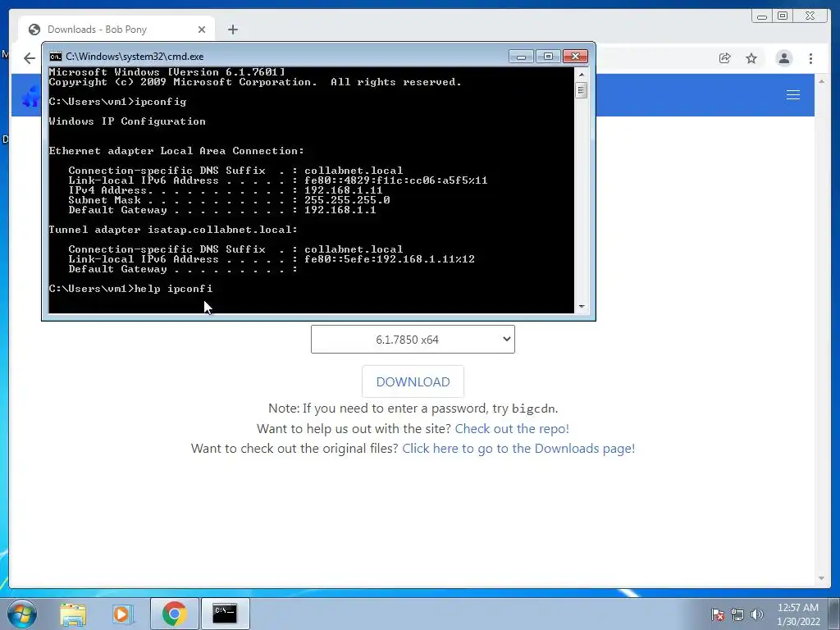Restore down the Chrome browser window

783,16
